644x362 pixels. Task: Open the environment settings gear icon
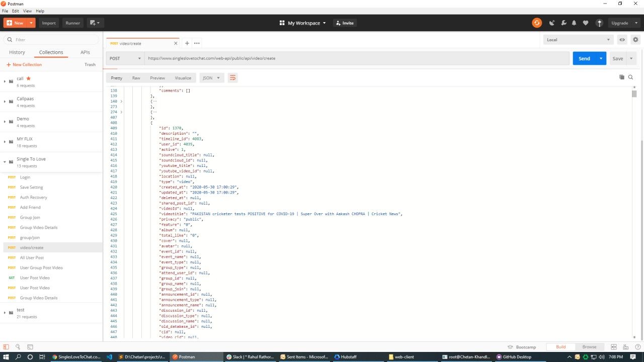635,40
